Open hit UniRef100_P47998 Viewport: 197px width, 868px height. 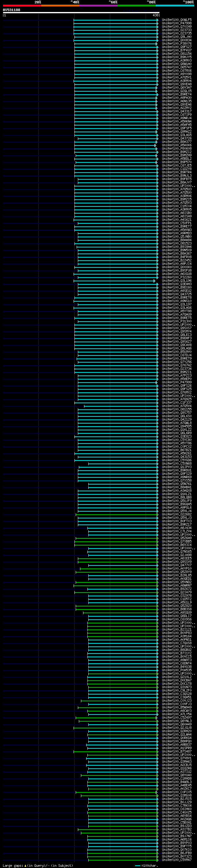(x=177, y=23)
